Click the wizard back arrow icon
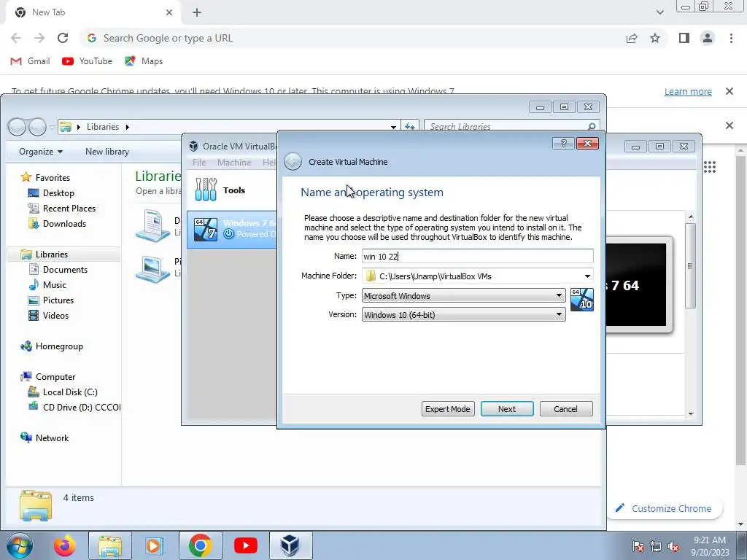Viewport: 747px width, 560px height. [x=293, y=162]
